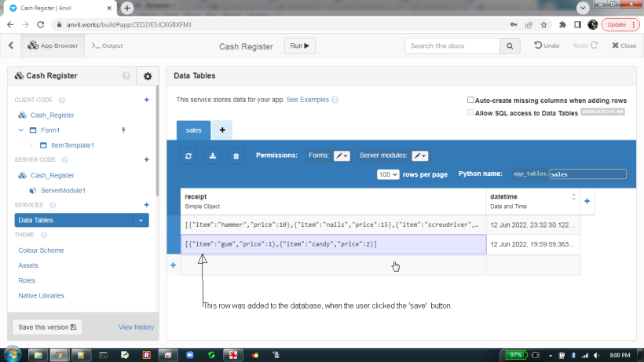Screen dimensions: 644x362
Task: Select the sales table tab
Action: (193, 130)
